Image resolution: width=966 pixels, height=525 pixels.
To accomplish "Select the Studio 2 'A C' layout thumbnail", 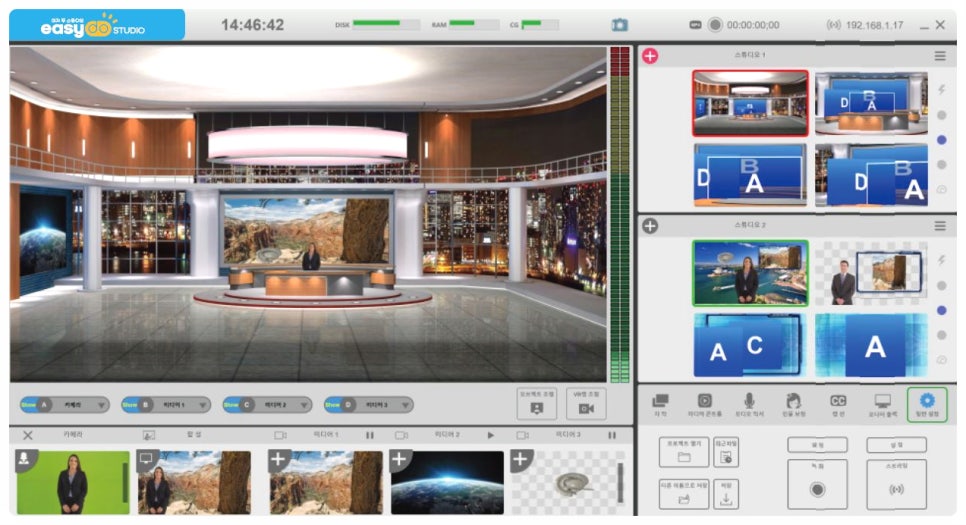I will (750, 345).
